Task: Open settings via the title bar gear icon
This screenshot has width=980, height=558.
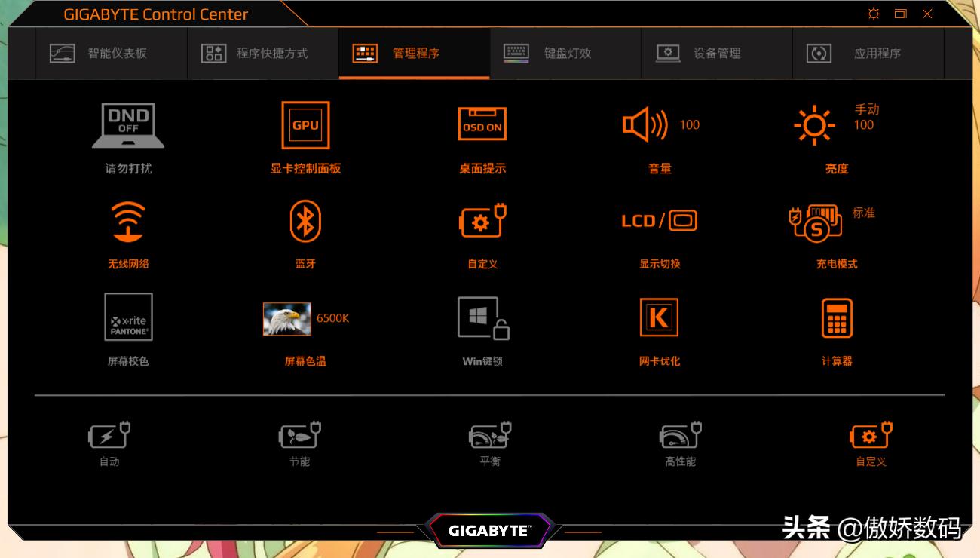Action: click(874, 14)
